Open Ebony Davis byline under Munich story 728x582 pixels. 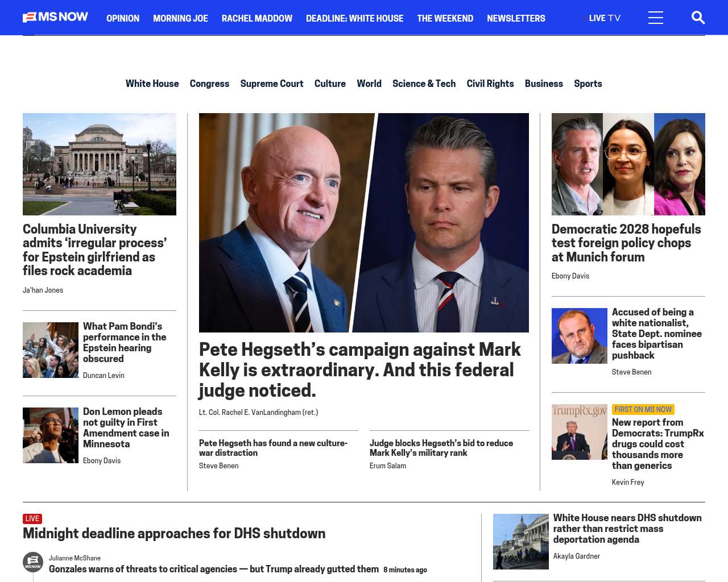tap(570, 276)
